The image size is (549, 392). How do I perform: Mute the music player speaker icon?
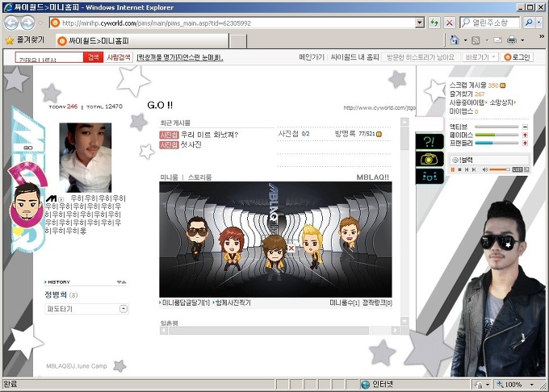click(x=485, y=169)
